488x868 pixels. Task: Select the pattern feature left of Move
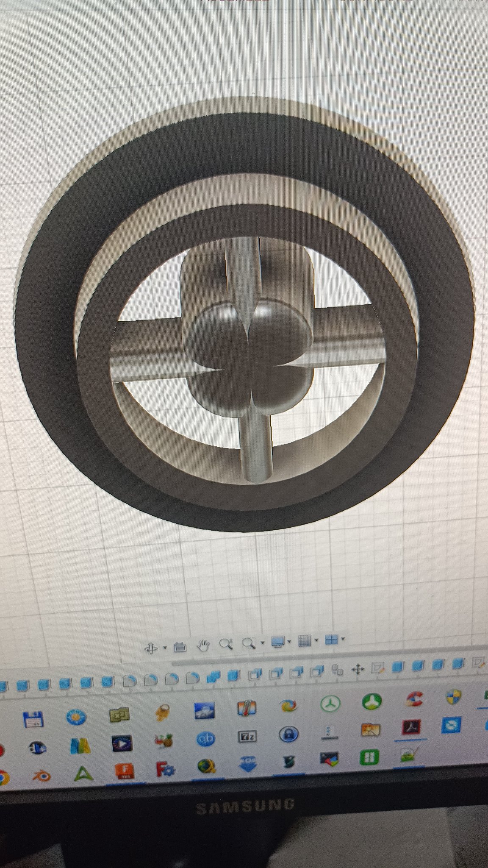(338, 670)
